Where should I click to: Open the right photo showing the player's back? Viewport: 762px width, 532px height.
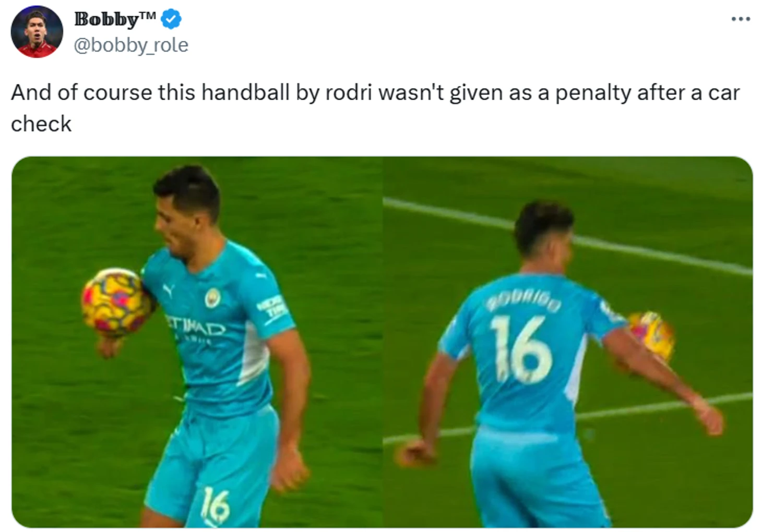click(x=568, y=342)
